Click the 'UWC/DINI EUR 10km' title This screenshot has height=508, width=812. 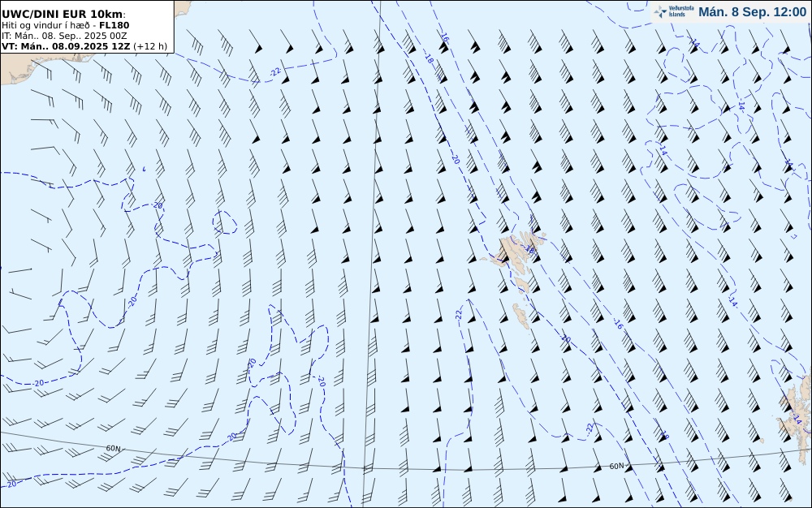pos(63,15)
